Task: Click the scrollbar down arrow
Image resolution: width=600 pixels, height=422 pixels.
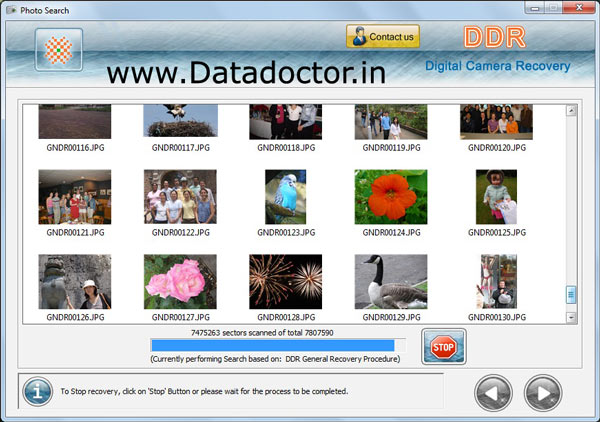Action: tap(571, 318)
